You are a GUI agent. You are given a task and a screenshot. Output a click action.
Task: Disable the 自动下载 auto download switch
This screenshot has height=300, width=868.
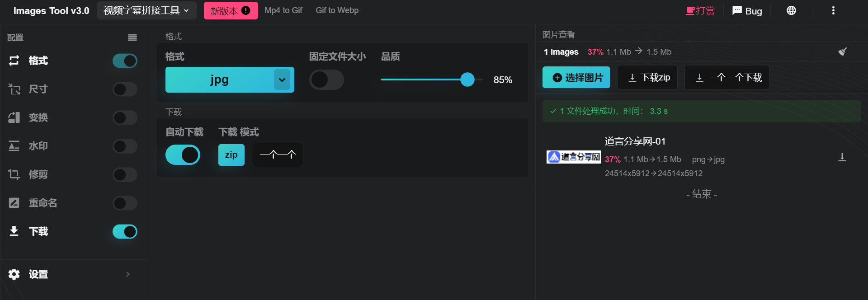pos(183,155)
